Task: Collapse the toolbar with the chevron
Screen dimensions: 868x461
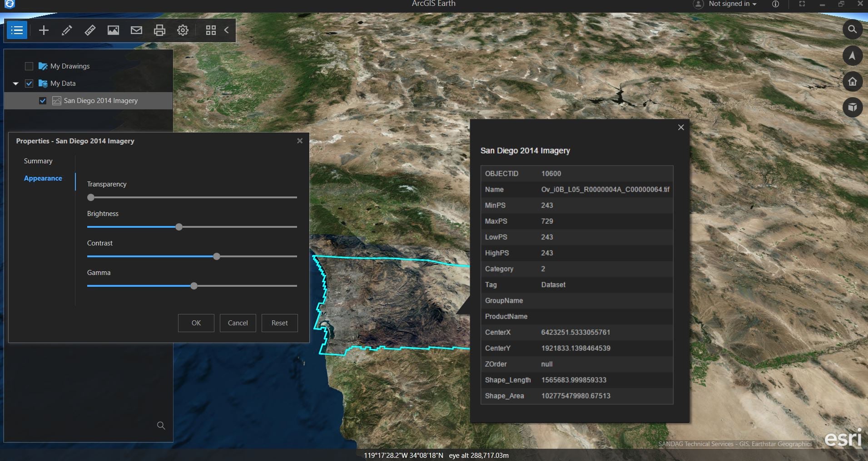Action: point(226,30)
